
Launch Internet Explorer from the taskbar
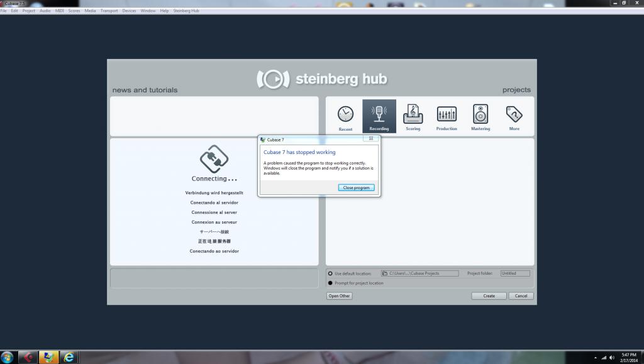coord(69,357)
